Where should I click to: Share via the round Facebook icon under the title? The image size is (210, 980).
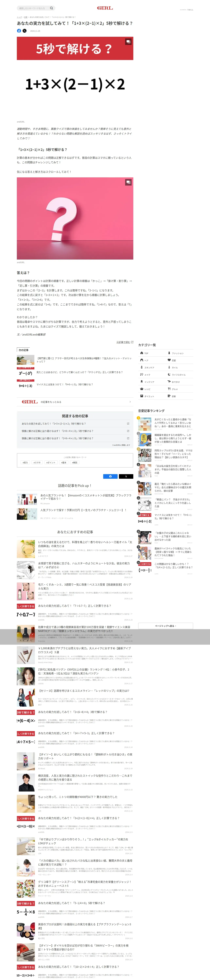(x=19, y=31)
